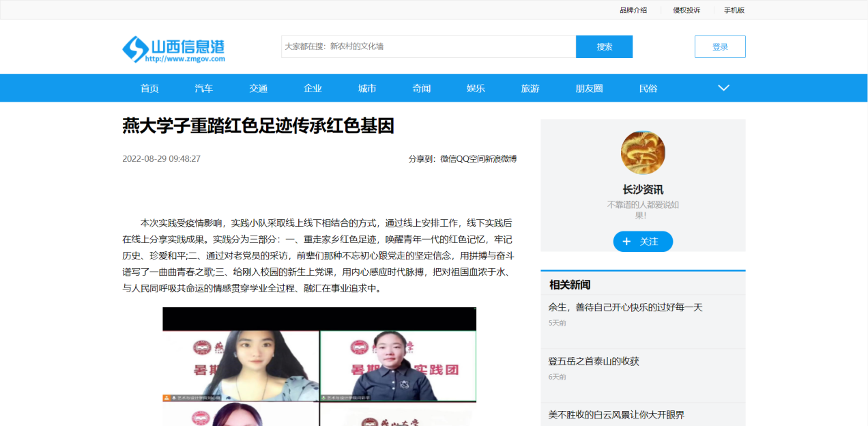Switch to the 城市 section
868x426 pixels.
click(x=367, y=89)
